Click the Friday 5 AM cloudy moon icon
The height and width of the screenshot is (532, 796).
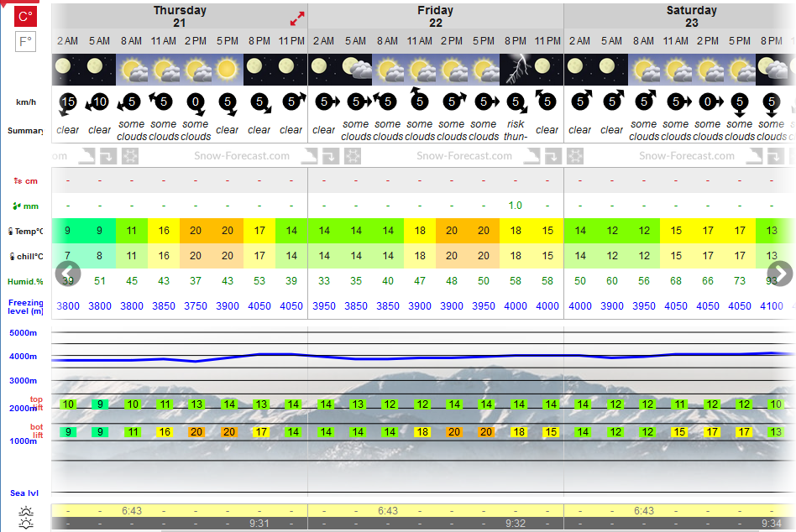click(356, 70)
